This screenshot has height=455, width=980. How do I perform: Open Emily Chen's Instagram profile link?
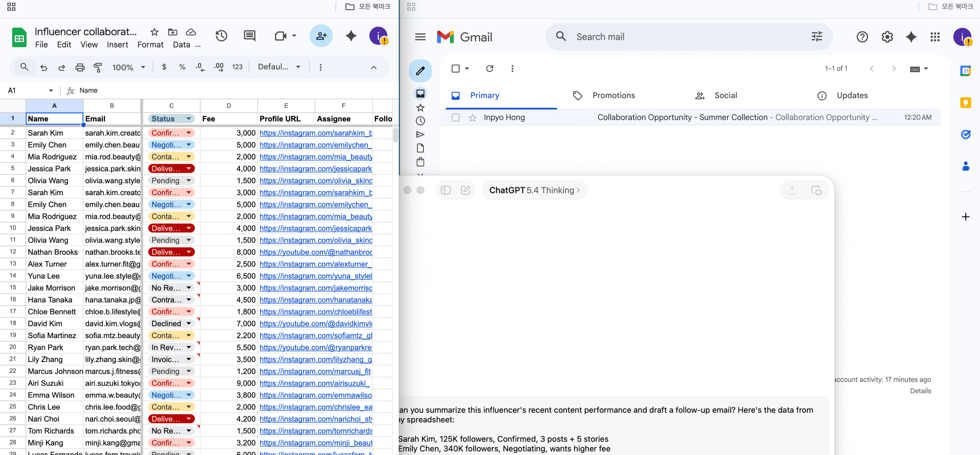(315, 145)
